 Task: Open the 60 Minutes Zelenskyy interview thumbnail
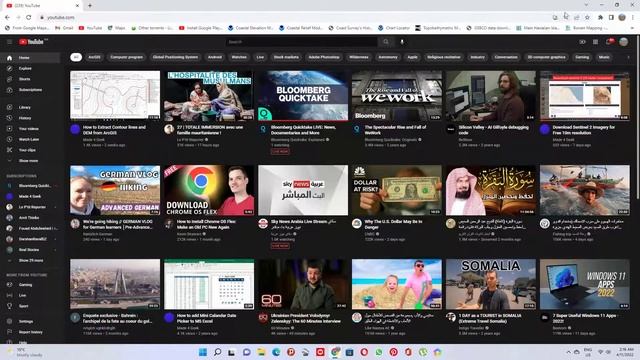(303, 284)
